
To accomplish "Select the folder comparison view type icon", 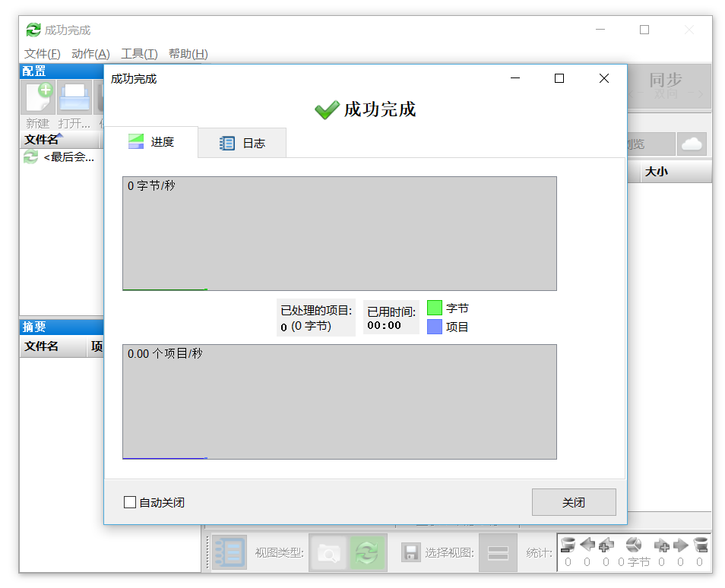I will pos(329,553).
